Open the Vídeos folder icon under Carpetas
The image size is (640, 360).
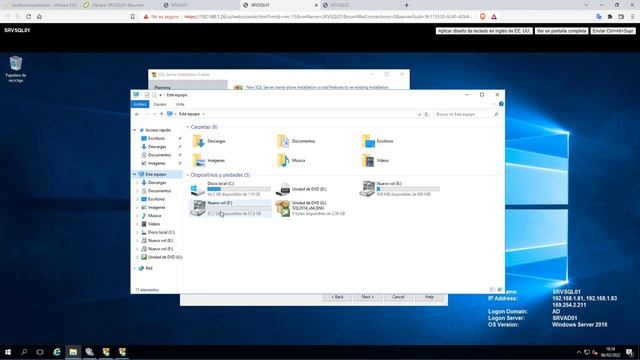(368, 160)
